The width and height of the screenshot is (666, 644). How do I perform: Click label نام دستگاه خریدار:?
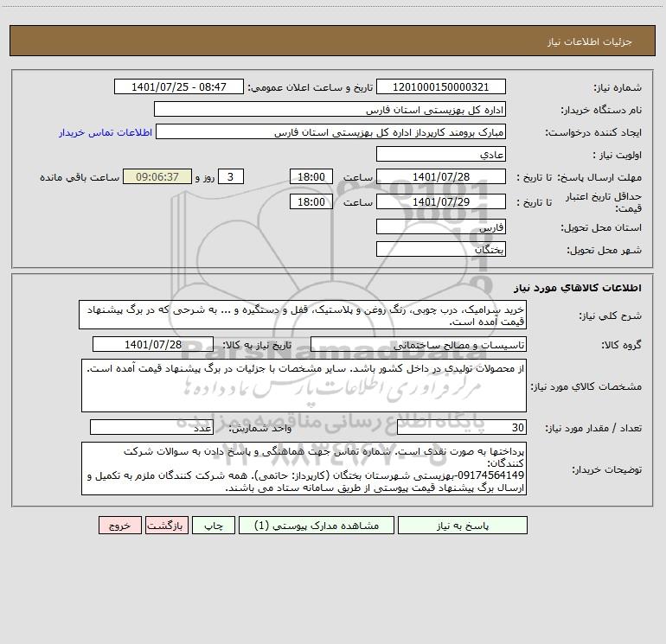(x=601, y=111)
